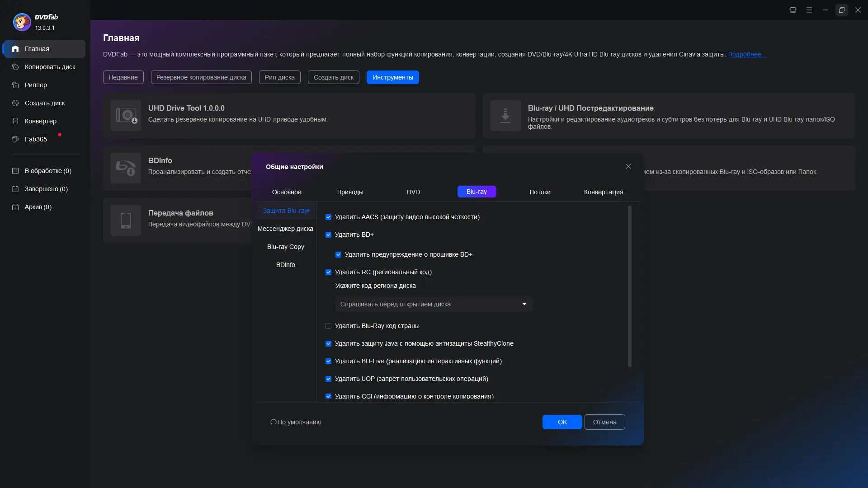
Task: Open the skin shirt icon in title bar
Action: pos(793,10)
